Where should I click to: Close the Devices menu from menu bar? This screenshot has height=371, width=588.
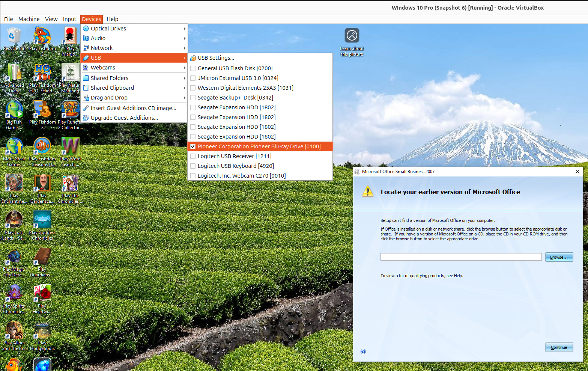(92, 19)
